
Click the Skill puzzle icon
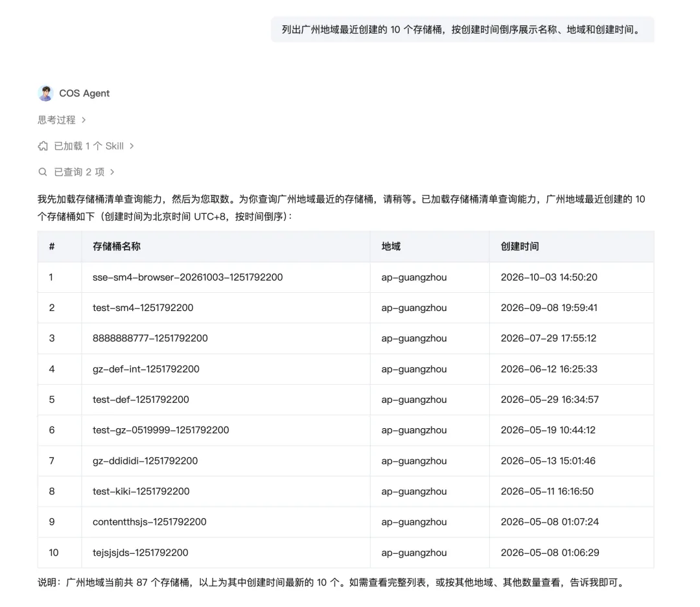(x=43, y=146)
